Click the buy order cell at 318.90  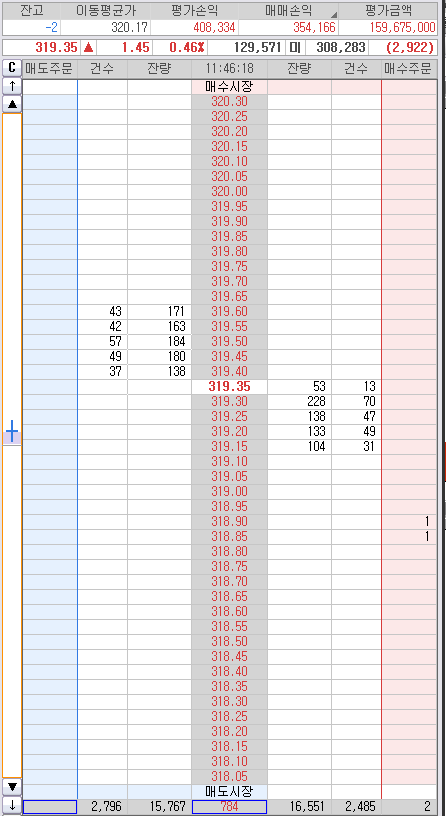409,521
